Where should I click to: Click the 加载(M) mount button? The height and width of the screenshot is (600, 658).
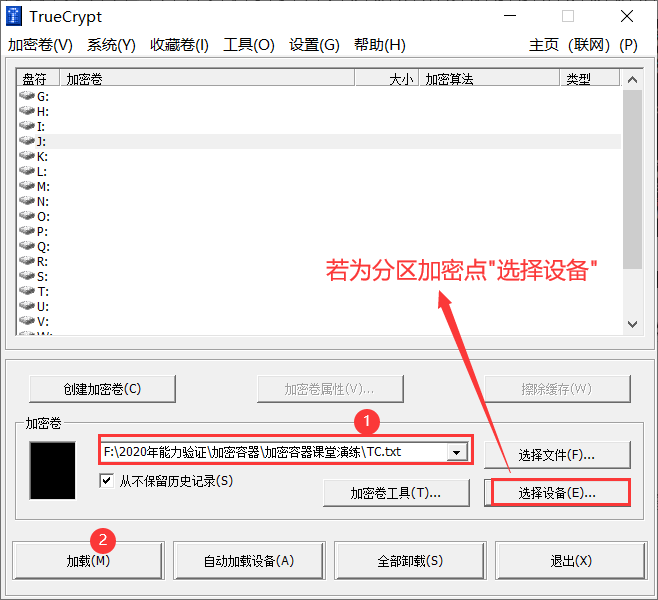pyautogui.click(x=88, y=561)
